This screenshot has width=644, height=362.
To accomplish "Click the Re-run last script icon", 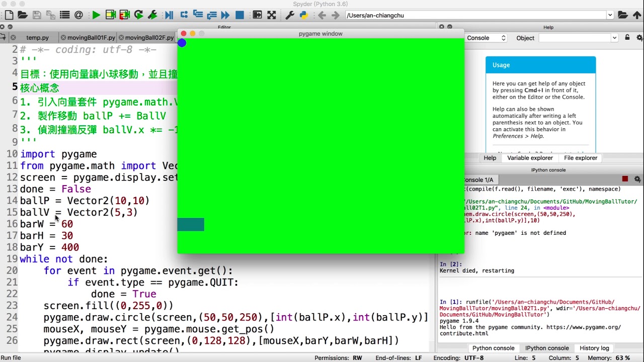I will [138, 15].
